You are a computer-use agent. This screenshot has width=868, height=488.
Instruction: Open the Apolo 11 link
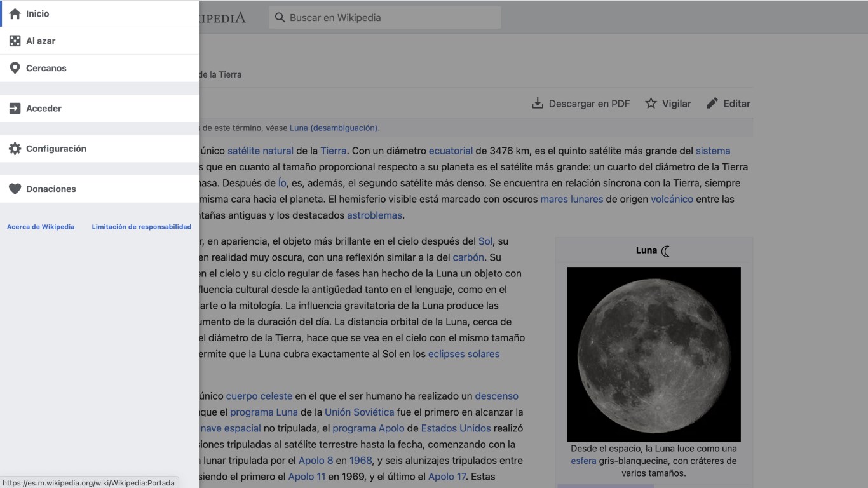tap(307, 477)
